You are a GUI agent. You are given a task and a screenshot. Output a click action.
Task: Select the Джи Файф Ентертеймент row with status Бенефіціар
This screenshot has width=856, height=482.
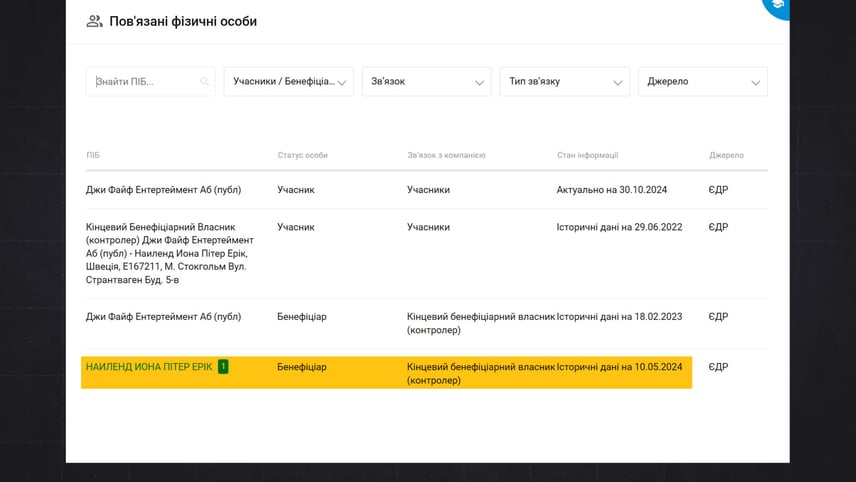coord(163,317)
